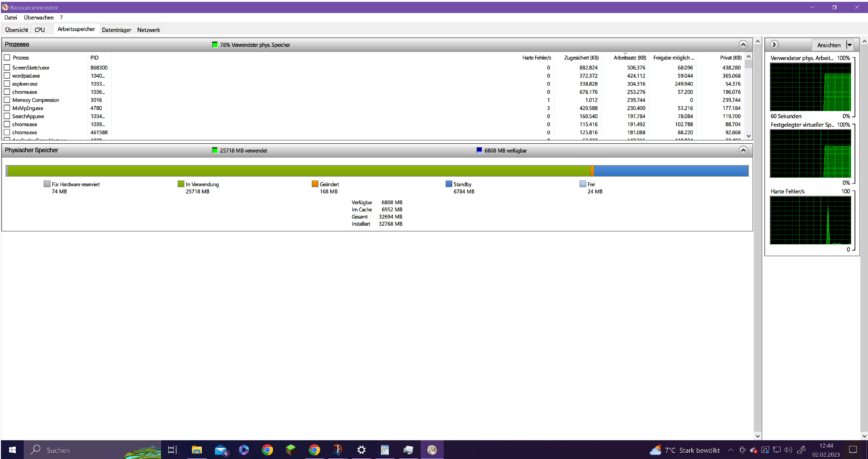Click the Task View taskbar icon

172,450
